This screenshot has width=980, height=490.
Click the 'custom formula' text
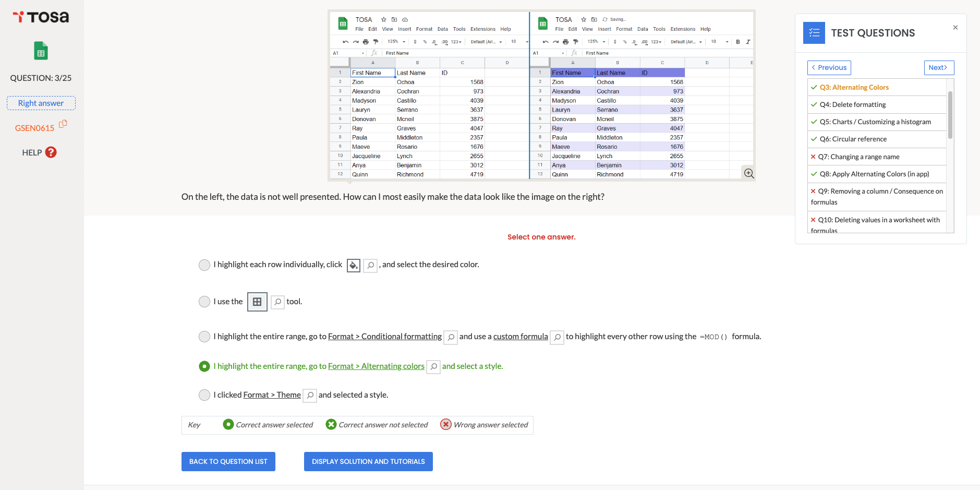(x=521, y=337)
